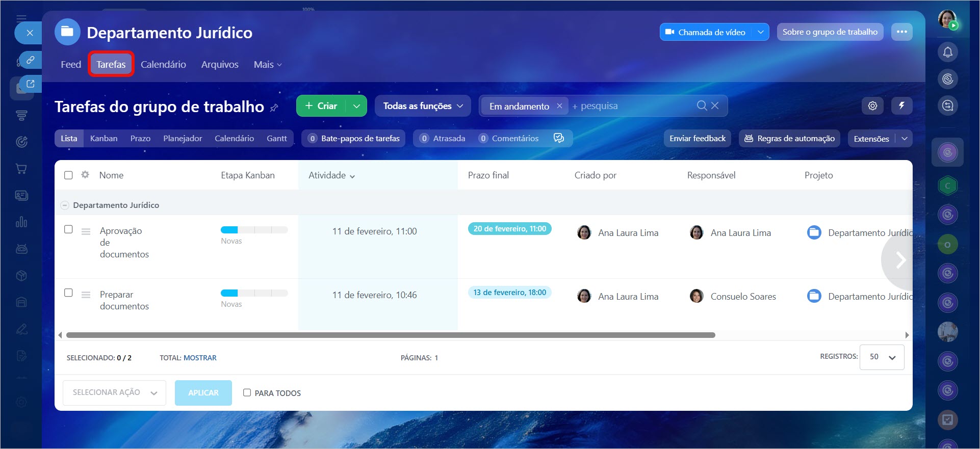Expand the 'Todas as funções' dropdown

(x=423, y=106)
